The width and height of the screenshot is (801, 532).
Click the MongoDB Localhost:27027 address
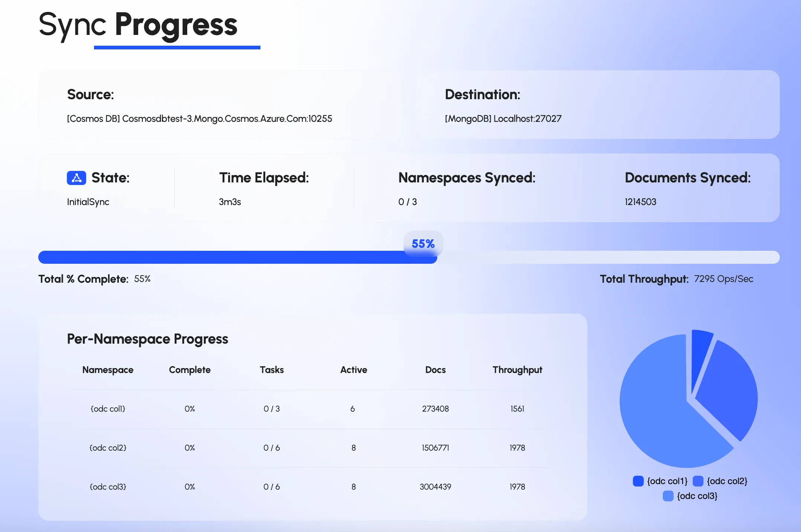pos(503,119)
